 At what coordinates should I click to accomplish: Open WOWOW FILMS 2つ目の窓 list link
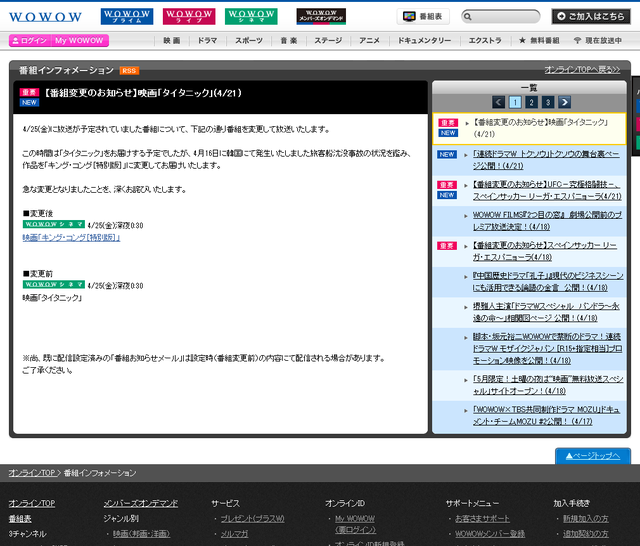(x=547, y=221)
